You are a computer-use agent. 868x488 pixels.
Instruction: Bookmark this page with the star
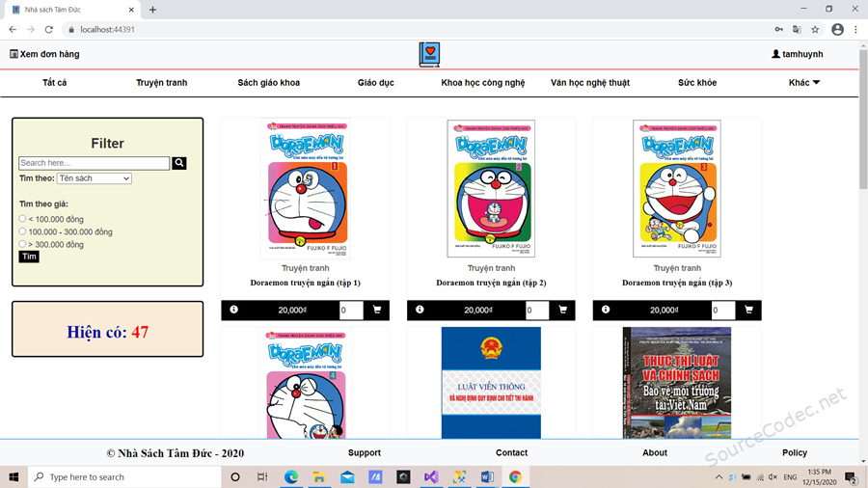(815, 29)
